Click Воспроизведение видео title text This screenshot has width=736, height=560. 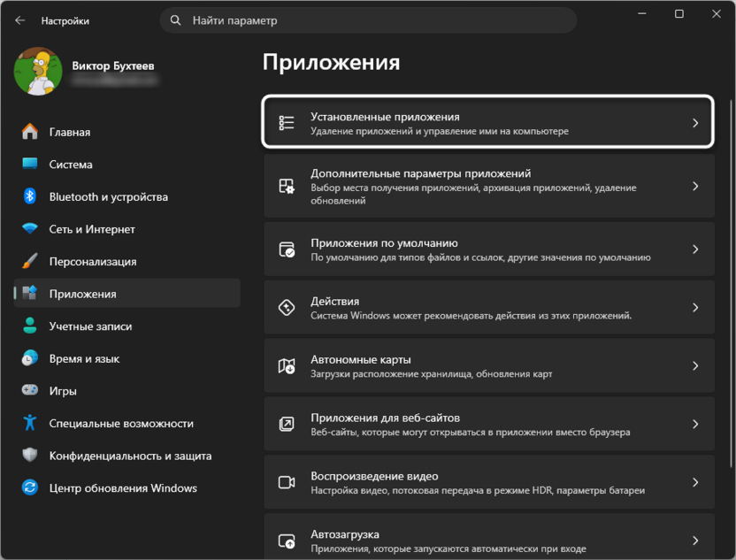[x=374, y=476]
